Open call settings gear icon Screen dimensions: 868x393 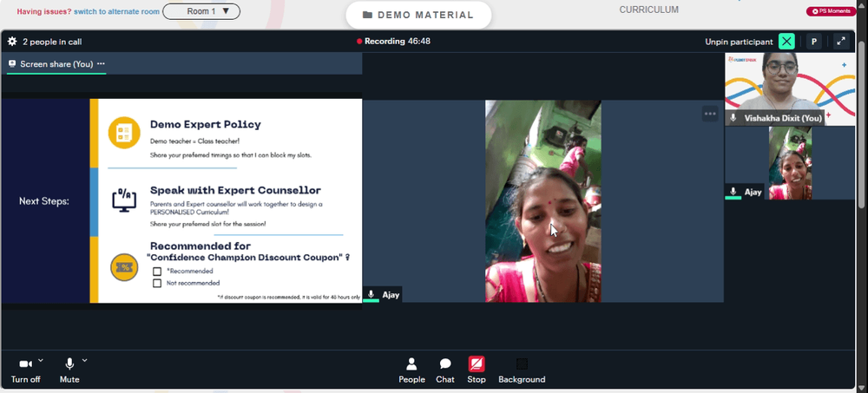pos(12,42)
